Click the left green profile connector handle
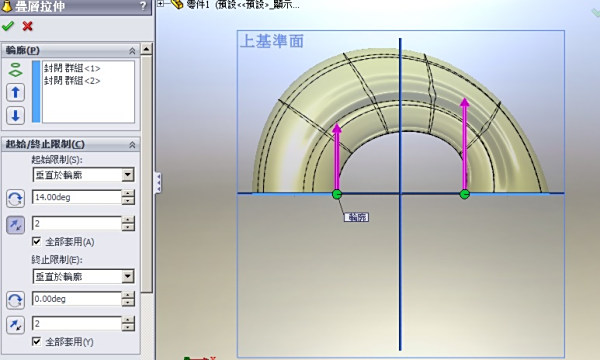 point(337,194)
